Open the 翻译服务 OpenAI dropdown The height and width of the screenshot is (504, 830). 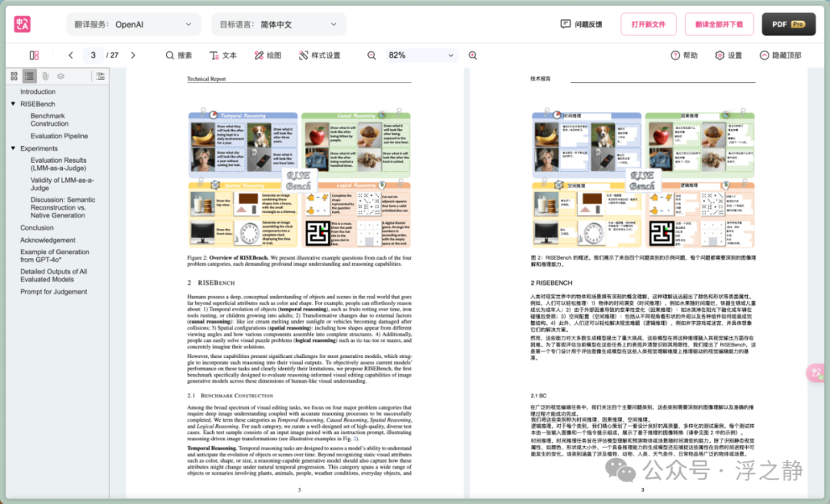pyautogui.click(x=134, y=25)
